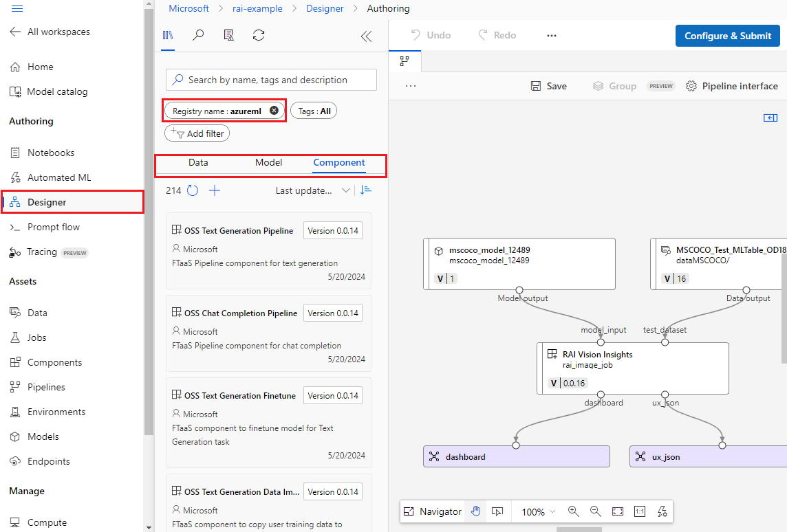Click the Add filter button
787x532 pixels.
click(197, 133)
